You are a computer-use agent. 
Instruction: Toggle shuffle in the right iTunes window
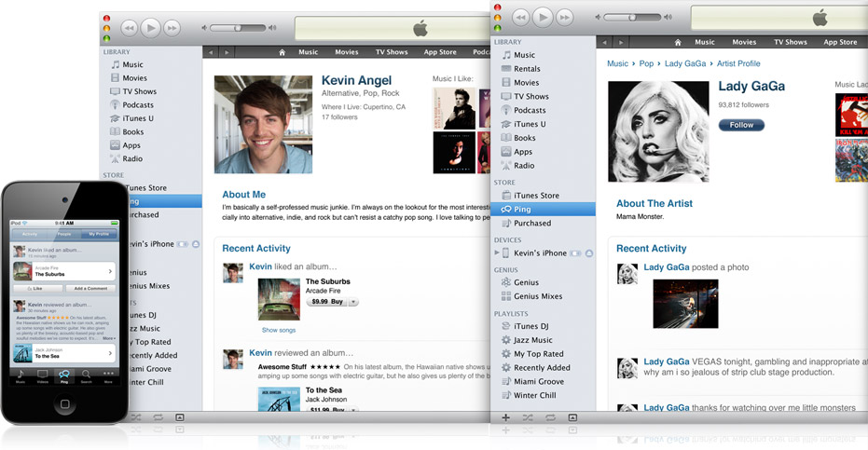click(x=527, y=418)
